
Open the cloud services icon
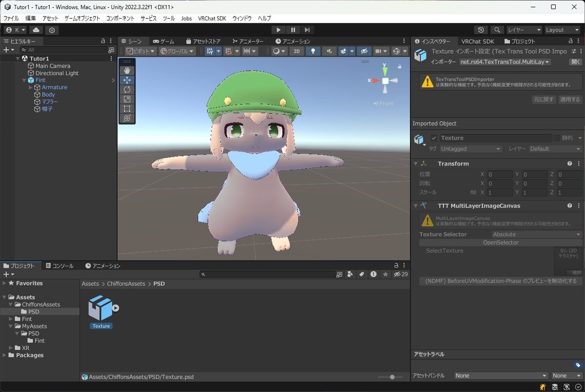pos(37,30)
